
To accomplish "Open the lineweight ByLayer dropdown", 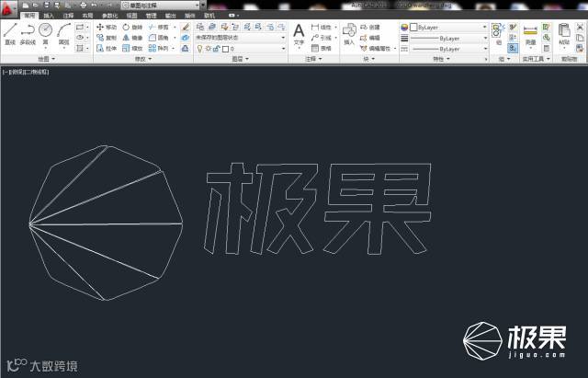I will pos(448,38).
